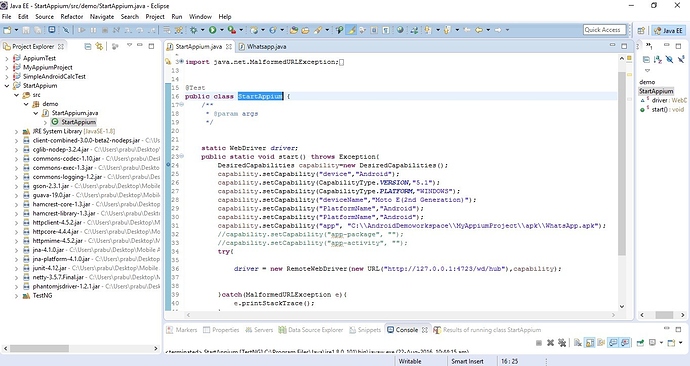The image size is (690, 366).
Task: Click Project Explorer horizontal scrollbar thumb
Action: click(39, 348)
